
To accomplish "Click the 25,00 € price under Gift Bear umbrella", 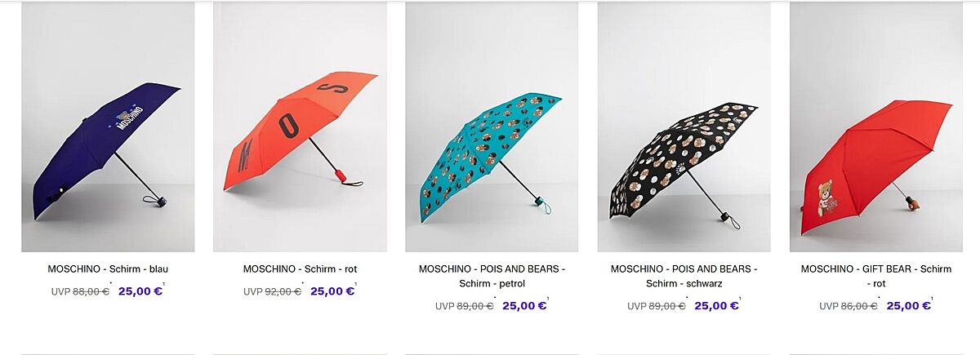I will pyautogui.click(x=908, y=306).
